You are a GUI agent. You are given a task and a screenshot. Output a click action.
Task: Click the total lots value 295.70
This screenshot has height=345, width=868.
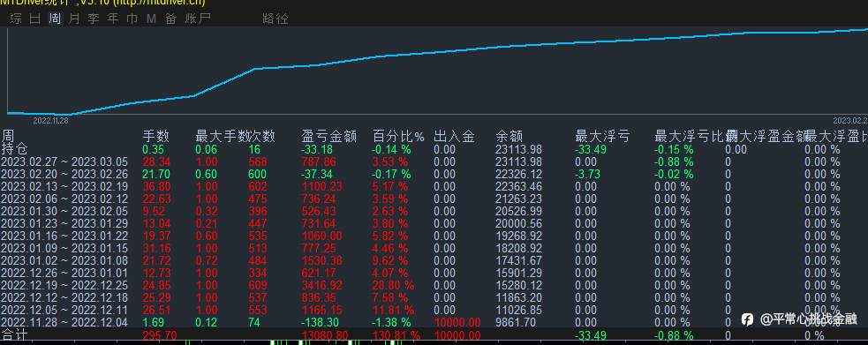point(160,335)
